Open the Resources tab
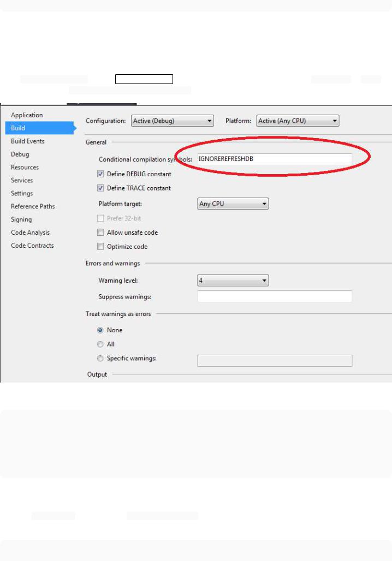 (x=25, y=167)
